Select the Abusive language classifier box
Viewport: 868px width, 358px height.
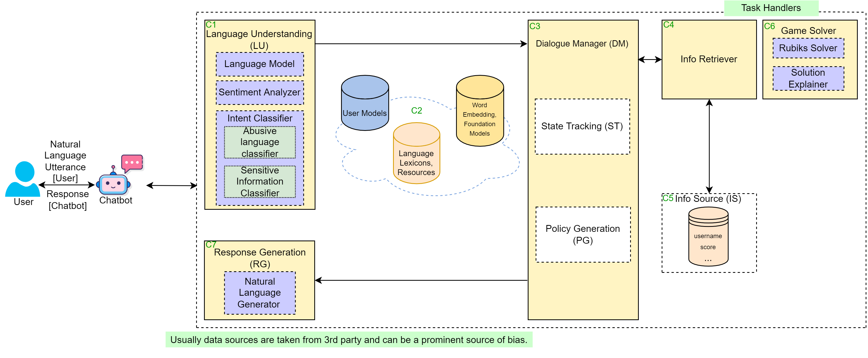pyautogui.click(x=260, y=142)
